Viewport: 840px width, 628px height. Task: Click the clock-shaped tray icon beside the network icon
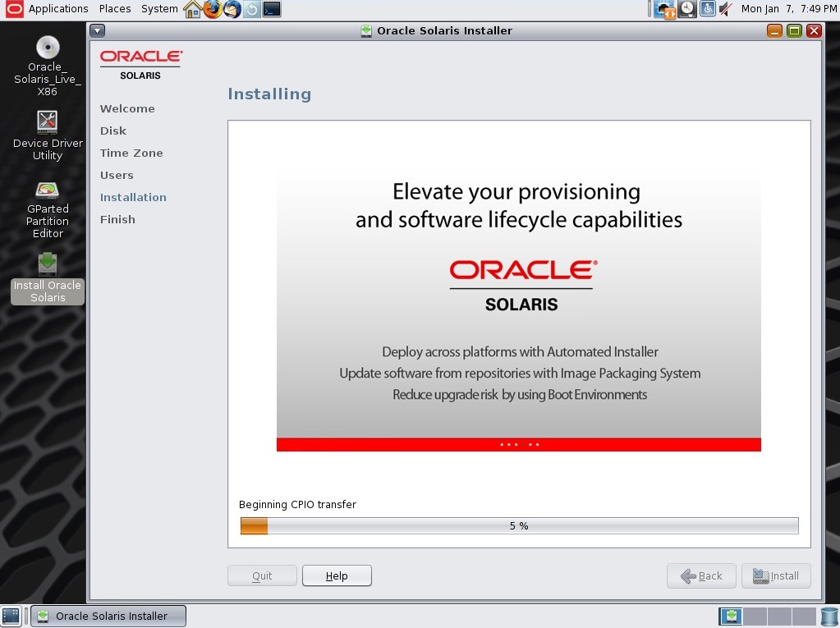pyautogui.click(x=687, y=9)
